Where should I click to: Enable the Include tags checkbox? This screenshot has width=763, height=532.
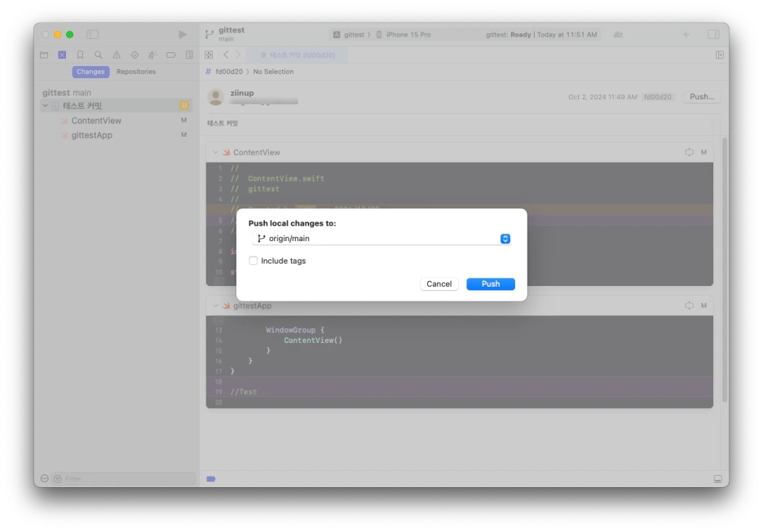[253, 261]
